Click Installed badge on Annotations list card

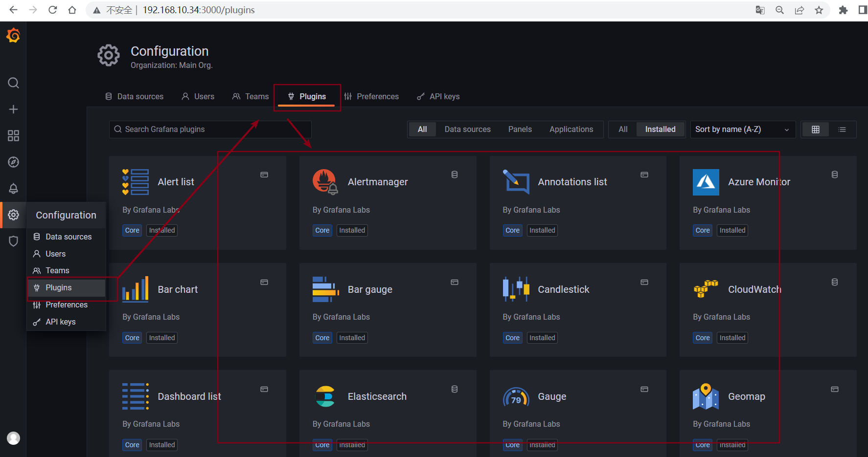(542, 230)
